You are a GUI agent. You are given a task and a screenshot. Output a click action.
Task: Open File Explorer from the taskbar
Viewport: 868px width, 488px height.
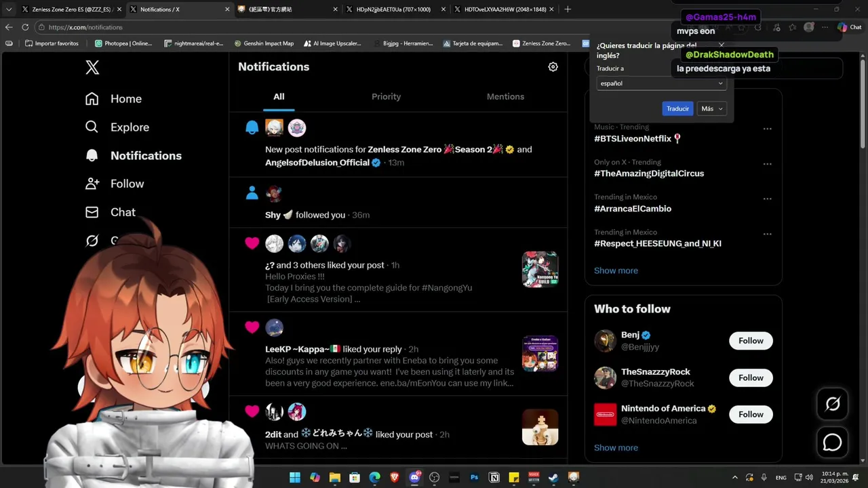point(335,477)
